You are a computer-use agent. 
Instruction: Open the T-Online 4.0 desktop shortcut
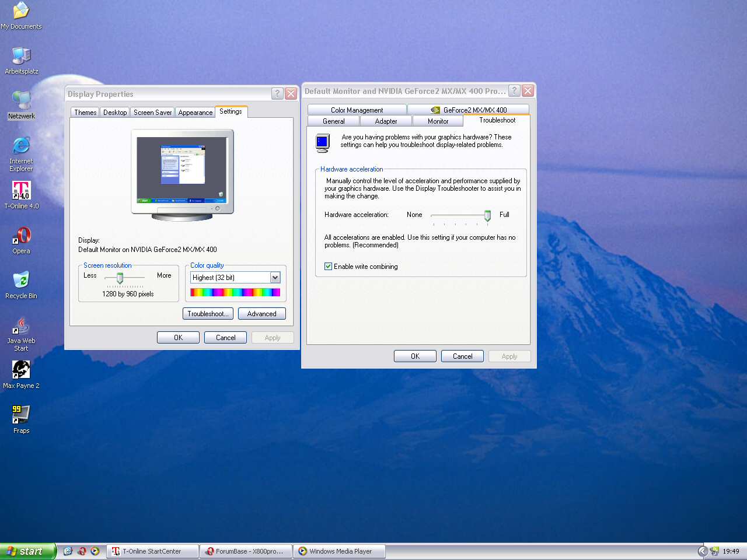[x=22, y=195]
